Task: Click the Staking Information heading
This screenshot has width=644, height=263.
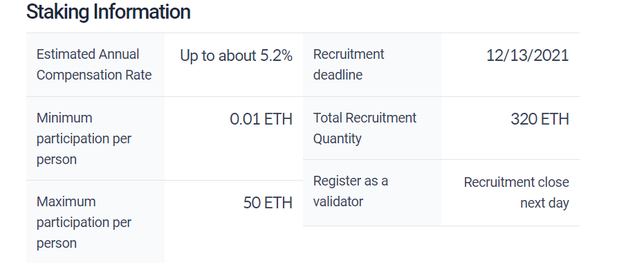Action: pyautogui.click(x=109, y=12)
